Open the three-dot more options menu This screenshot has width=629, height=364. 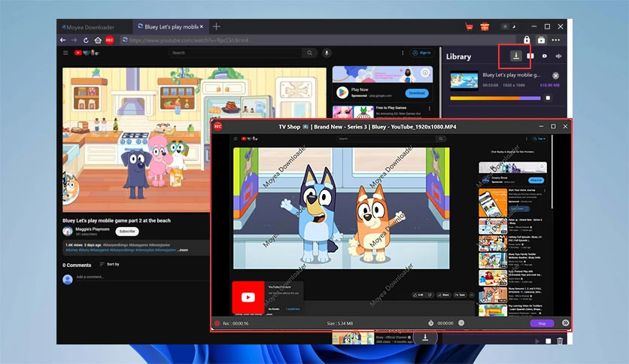(555, 40)
